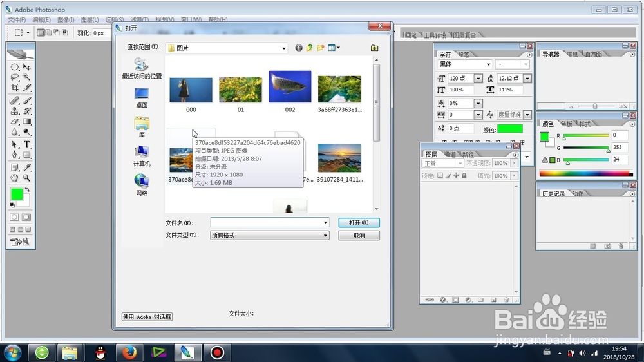Select the Crop tool
Image resolution: width=644 pixels, height=362 pixels.
tap(14, 88)
